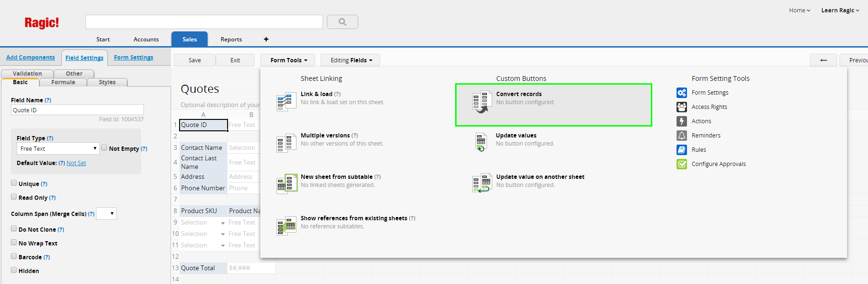Click the Show references from existing sheets icon
868x284 pixels.
click(x=286, y=226)
